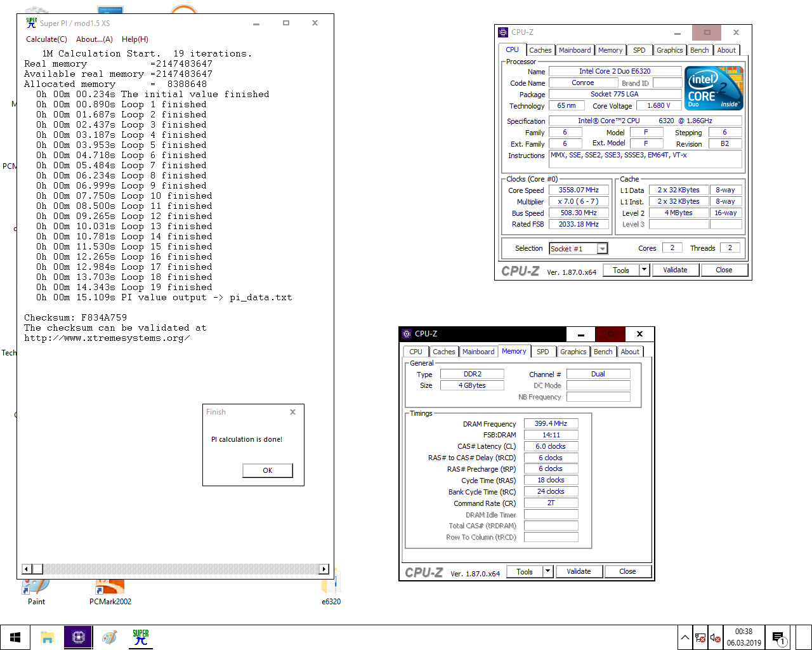Screen dimensions: 812x650
Task: Open Help(H) menu in Super PI
Action: pos(135,39)
